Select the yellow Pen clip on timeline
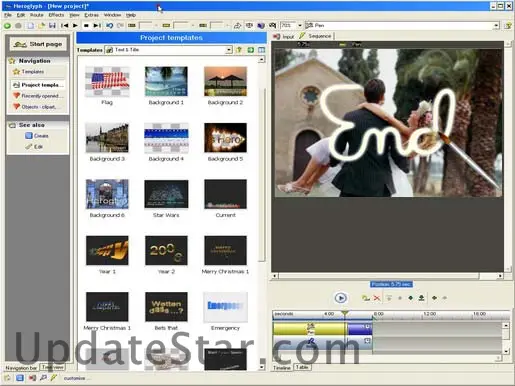 pyautogui.click(x=309, y=328)
